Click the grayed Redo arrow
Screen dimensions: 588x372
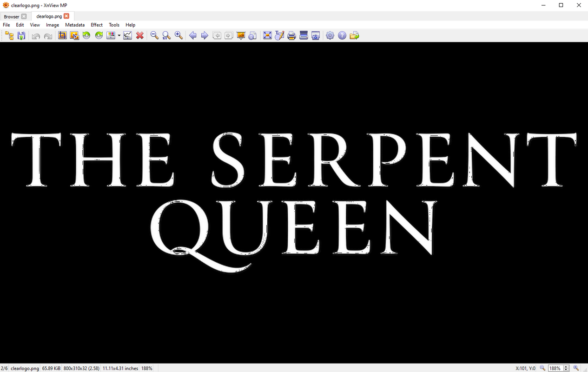[x=48, y=36]
